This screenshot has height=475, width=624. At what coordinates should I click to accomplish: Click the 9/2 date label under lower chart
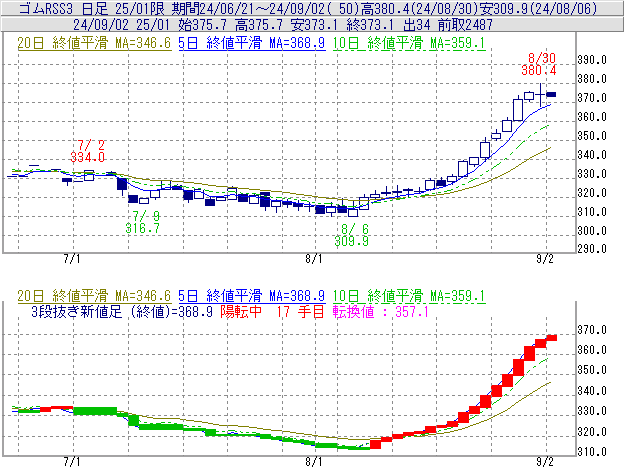point(544,462)
